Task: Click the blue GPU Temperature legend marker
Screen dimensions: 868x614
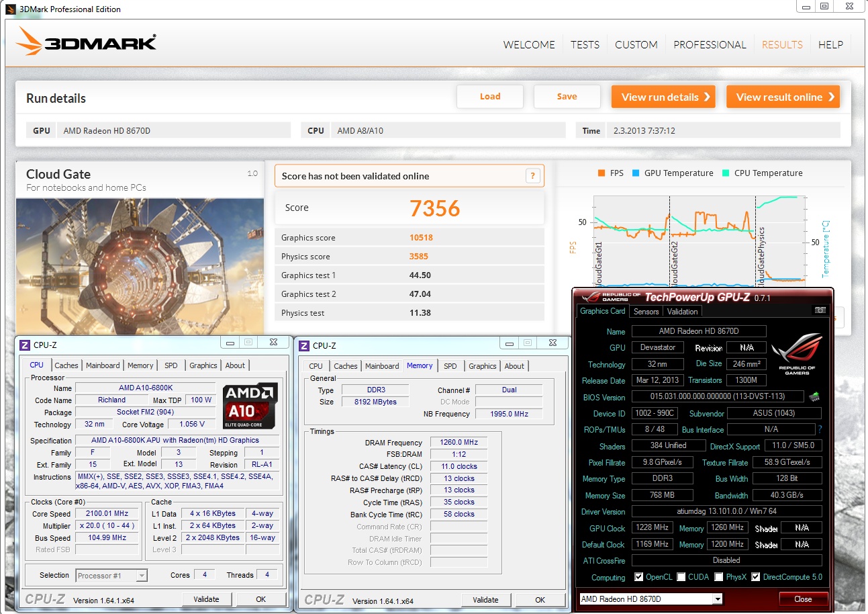Action: [635, 173]
